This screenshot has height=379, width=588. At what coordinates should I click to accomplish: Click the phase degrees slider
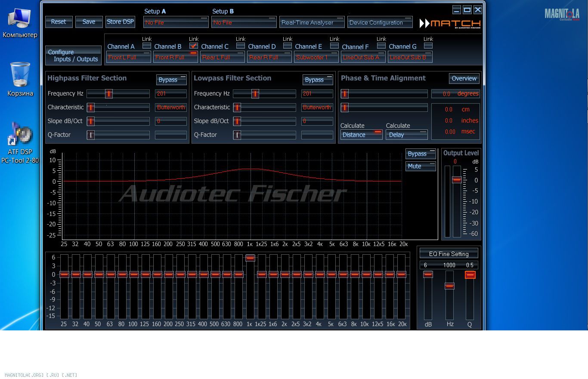[x=384, y=93]
